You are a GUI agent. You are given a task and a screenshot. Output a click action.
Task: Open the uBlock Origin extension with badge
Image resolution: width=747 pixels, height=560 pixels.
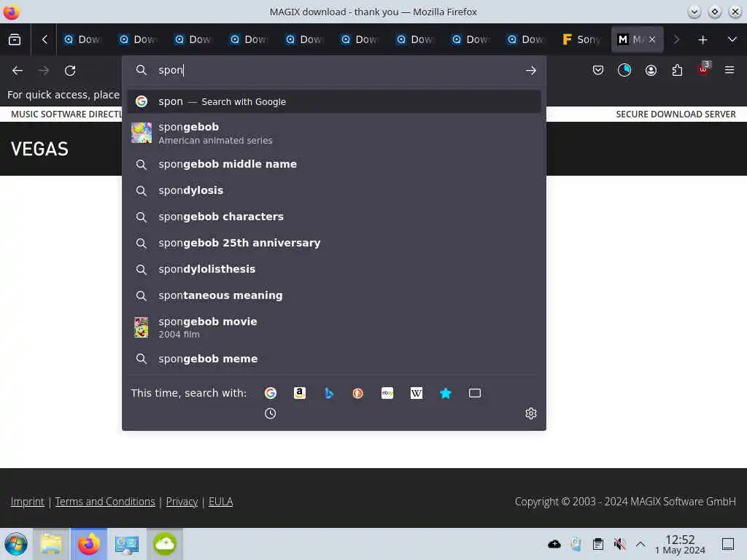704,69
